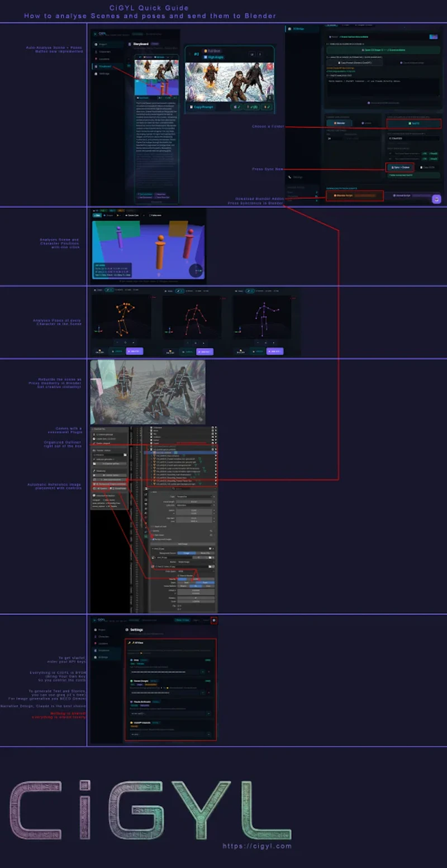Click the Blender Script download button
Screen dimensions: 447x868
coord(354,195)
